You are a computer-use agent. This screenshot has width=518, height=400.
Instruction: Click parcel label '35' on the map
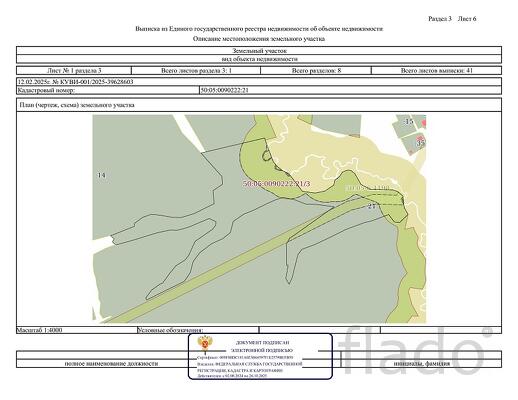click(421, 143)
